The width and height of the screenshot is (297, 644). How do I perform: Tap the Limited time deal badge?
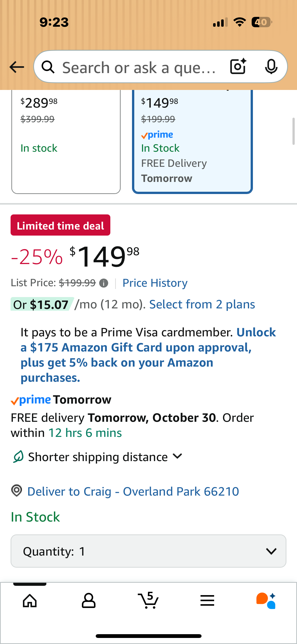[x=60, y=225]
